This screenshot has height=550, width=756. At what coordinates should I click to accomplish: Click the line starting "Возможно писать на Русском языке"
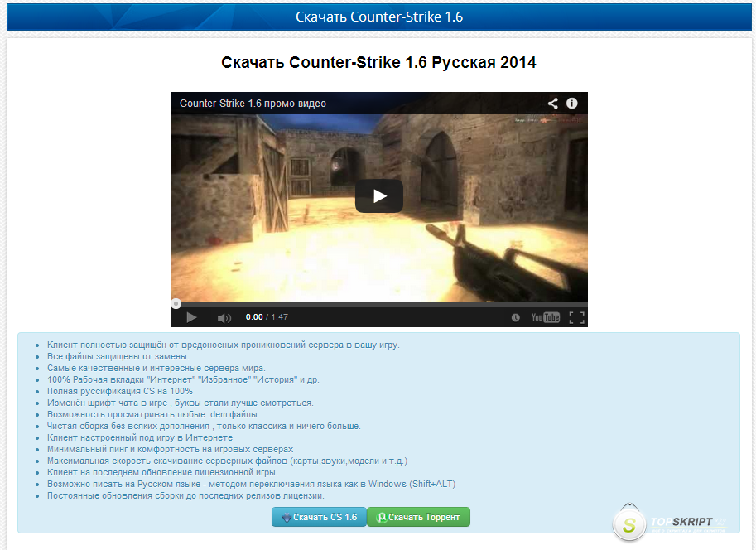[x=251, y=484]
